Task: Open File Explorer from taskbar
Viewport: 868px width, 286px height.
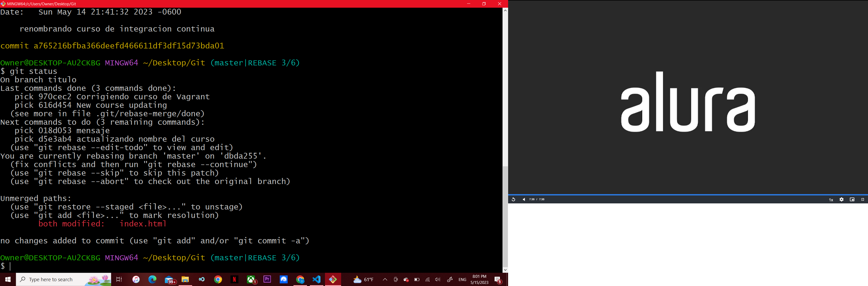Action: click(185, 279)
